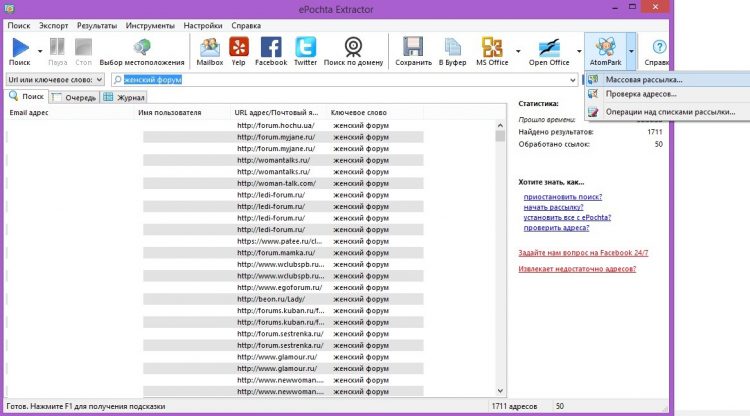Click the женский форум search input field
Image resolution: width=750 pixels, height=416 pixels.
tap(344, 80)
